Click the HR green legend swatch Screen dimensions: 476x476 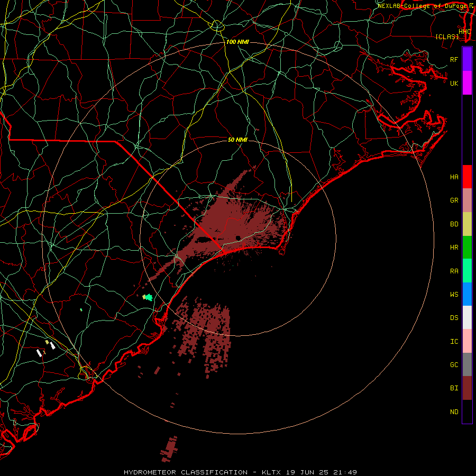coord(467,248)
